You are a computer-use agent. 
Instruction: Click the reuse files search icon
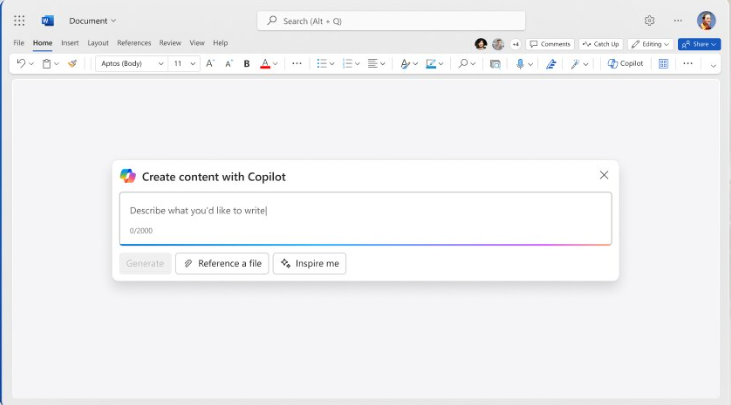coord(495,64)
